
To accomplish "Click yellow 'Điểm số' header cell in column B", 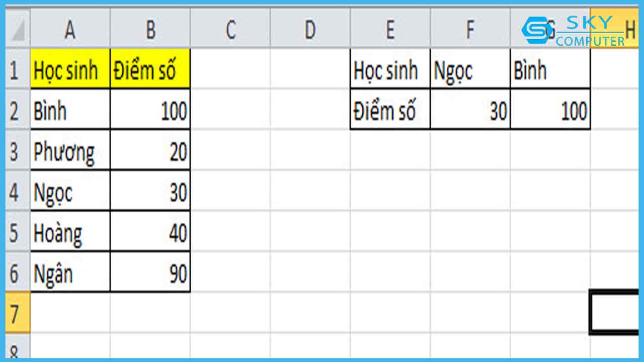I will (150, 68).
